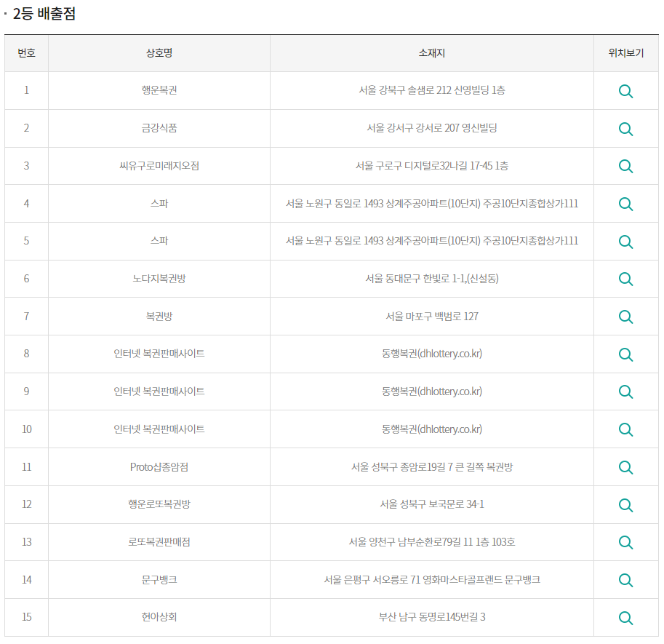Click the 상호명 column header

(159, 53)
